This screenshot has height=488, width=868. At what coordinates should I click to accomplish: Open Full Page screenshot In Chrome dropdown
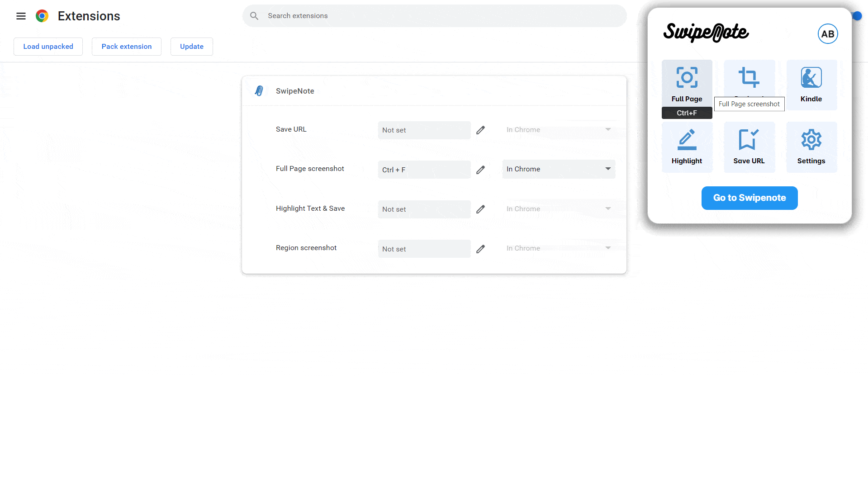pos(559,169)
